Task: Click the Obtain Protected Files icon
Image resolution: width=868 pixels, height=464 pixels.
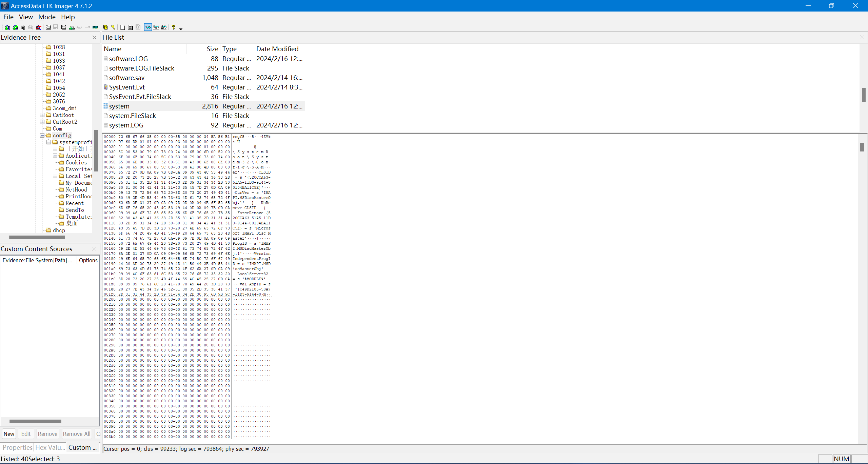Action: point(105,27)
